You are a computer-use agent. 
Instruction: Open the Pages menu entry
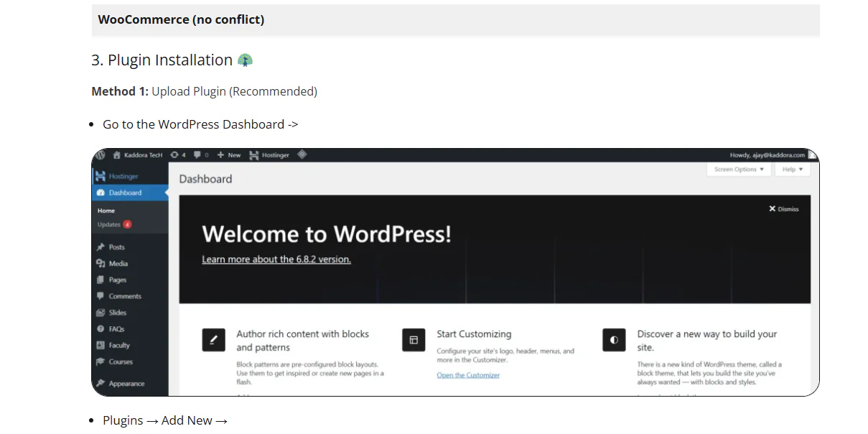[x=115, y=280]
